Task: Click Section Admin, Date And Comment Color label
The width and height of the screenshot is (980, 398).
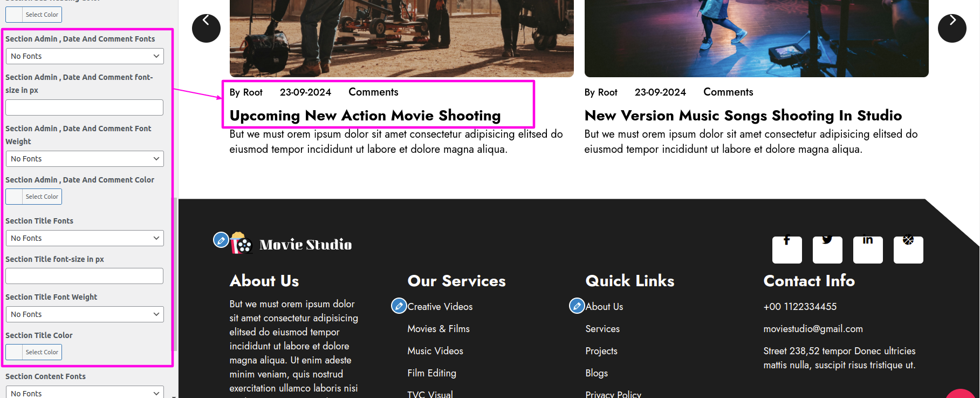Action: (80, 180)
